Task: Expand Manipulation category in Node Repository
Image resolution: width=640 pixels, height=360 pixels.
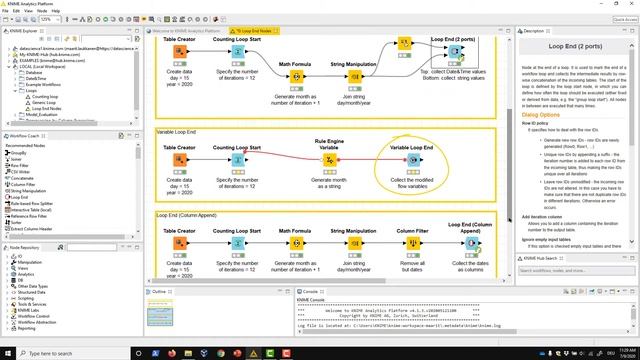Action: [7, 262]
